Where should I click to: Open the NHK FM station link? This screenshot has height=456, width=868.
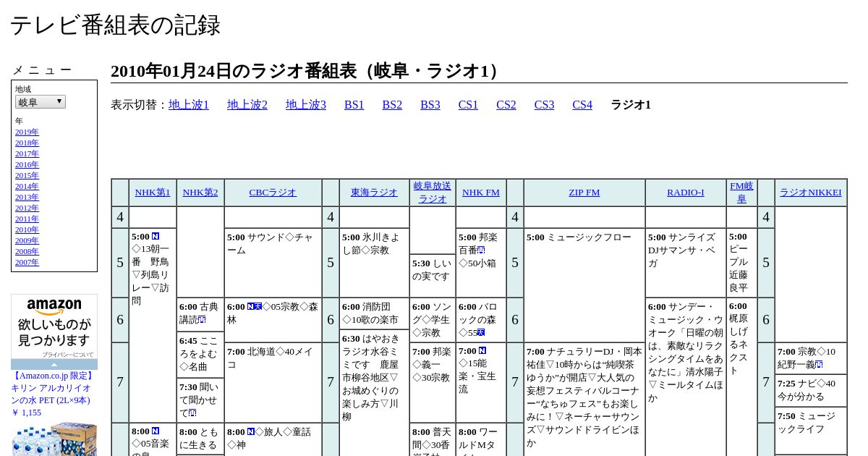tap(481, 193)
